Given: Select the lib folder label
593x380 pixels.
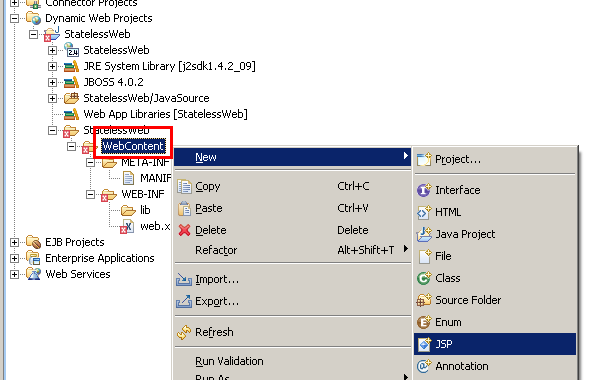Looking at the screenshot, I should (x=145, y=210).
